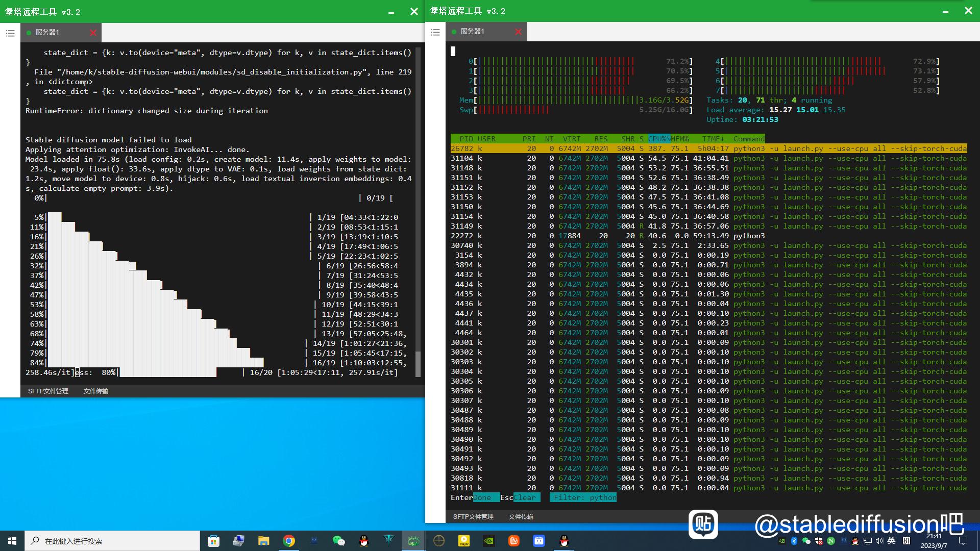Click the scrollbar thumb in the log terminal
The image size is (980, 551).
pos(418,364)
